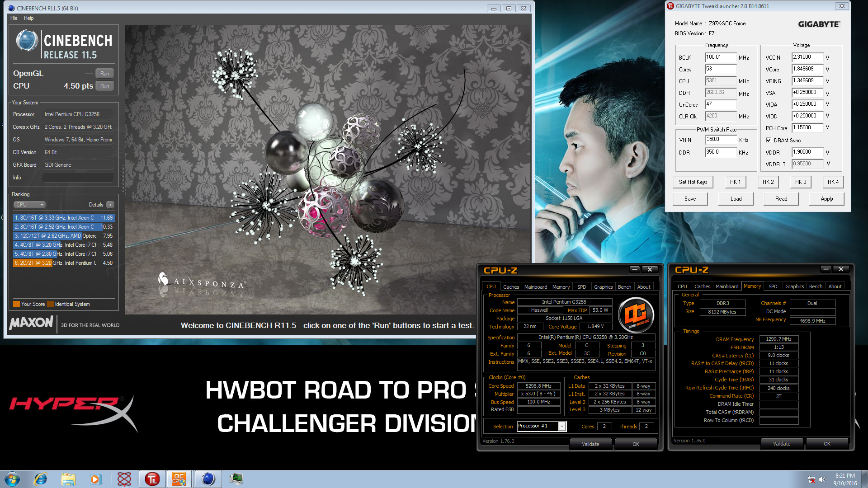Click the Set Hot Keys button

(x=693, y=182)
